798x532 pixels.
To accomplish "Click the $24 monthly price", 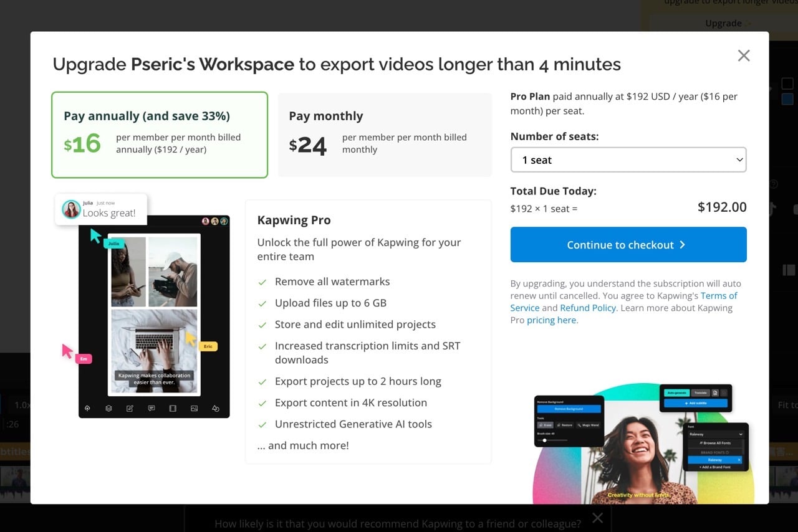I will pos(308,145).
